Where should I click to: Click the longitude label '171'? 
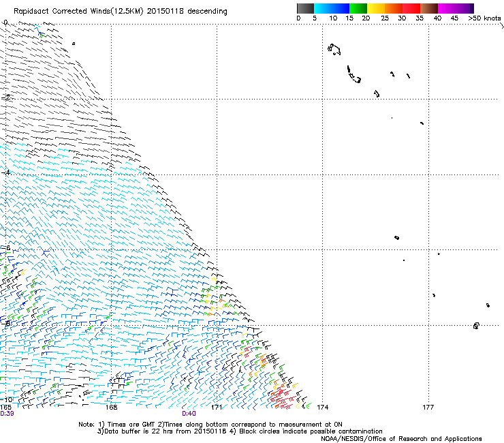pyautogui.click(x=217, y=408)
